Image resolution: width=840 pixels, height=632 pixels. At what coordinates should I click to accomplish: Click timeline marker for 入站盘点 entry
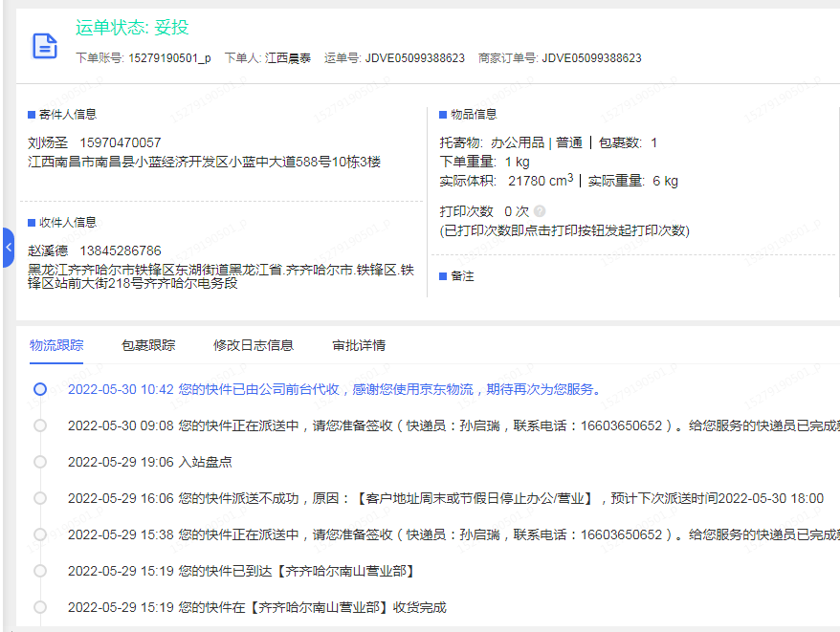click(x=40, y=462)
